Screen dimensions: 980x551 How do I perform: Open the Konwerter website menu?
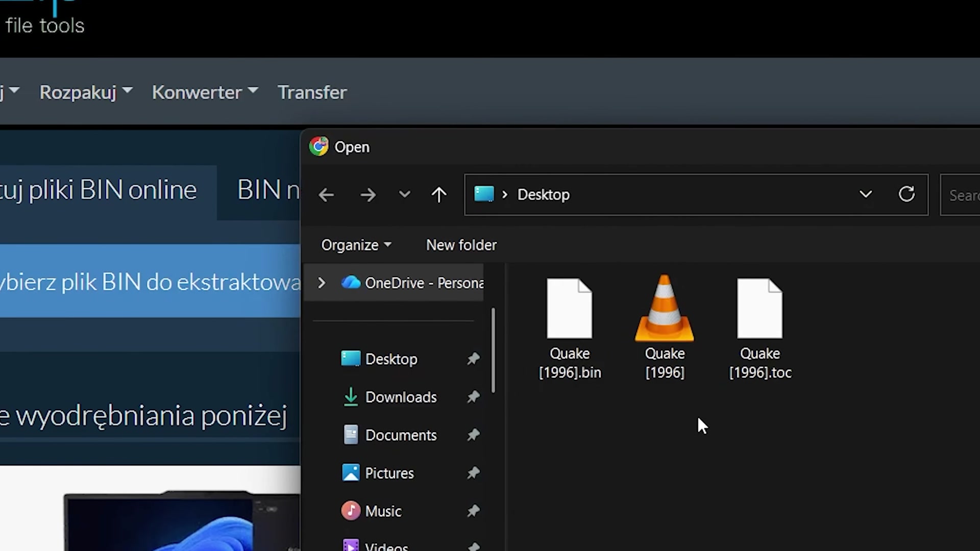click(205, 92)
